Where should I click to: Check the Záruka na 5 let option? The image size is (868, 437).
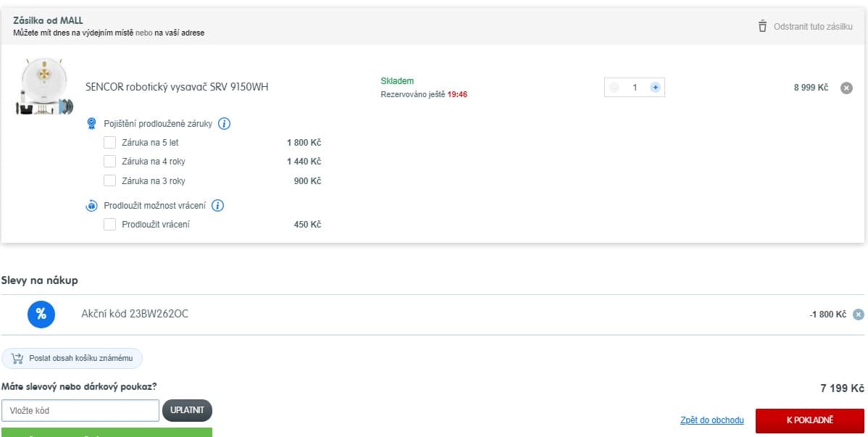[109, 142]
